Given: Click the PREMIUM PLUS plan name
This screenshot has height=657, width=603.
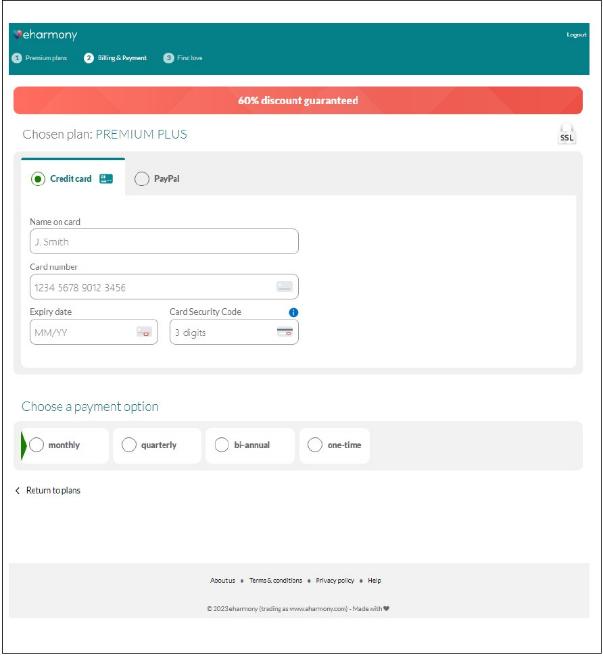Looking at the screenshot, I should click(142, 135).
